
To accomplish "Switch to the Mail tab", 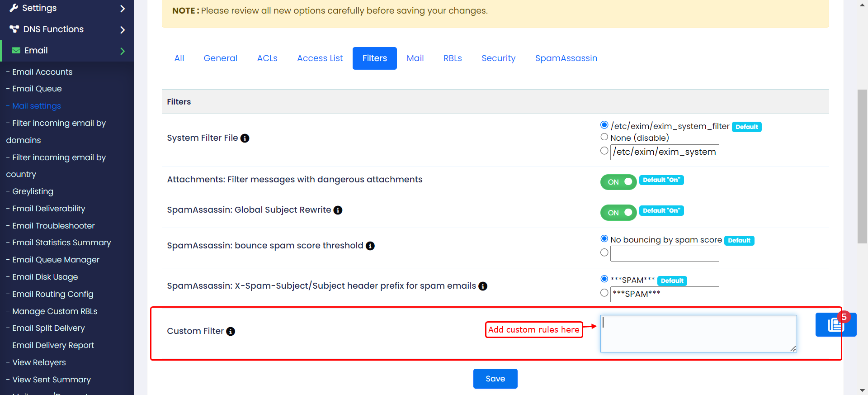I will coord(415,58).
